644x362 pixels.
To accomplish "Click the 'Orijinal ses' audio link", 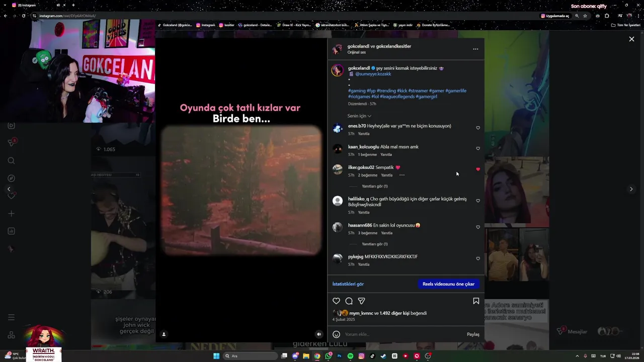I will pos(356,52).
